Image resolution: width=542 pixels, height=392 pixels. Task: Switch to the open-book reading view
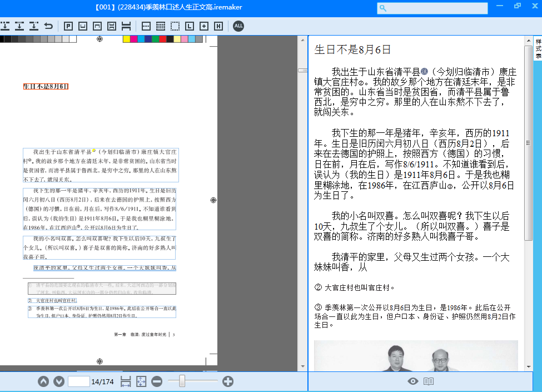(429, 381)
